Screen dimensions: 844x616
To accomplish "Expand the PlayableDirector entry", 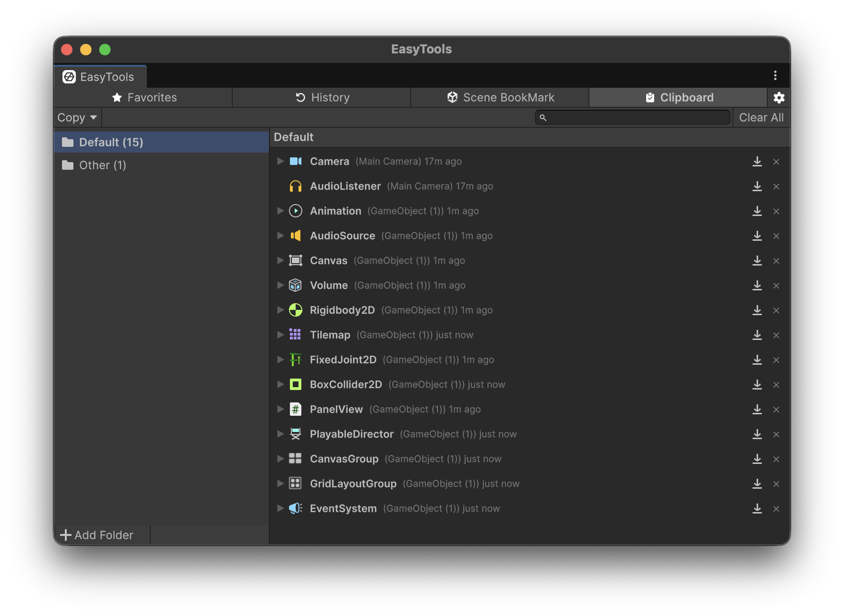I will pos(280,434).
